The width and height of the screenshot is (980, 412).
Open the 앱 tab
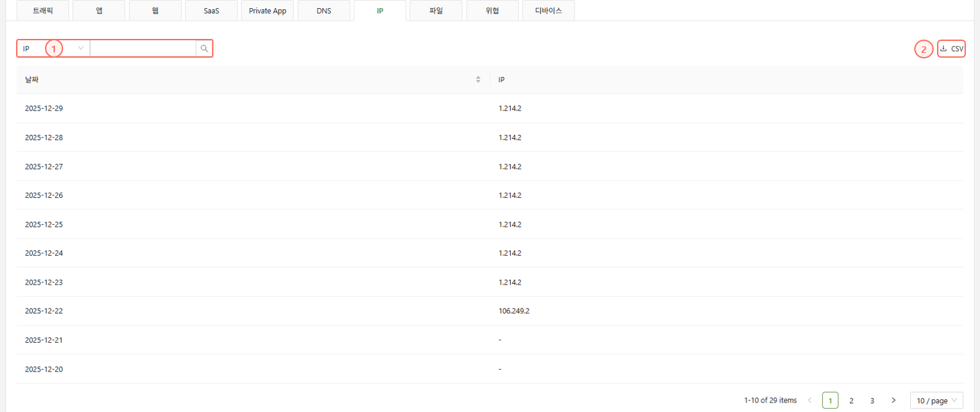tap(99, 11)
